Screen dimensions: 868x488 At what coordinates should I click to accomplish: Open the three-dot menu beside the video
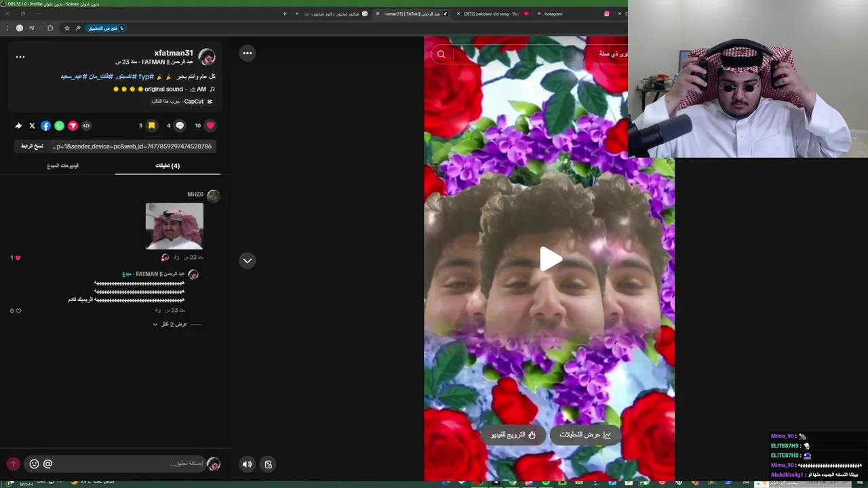(x=248, y=53)
